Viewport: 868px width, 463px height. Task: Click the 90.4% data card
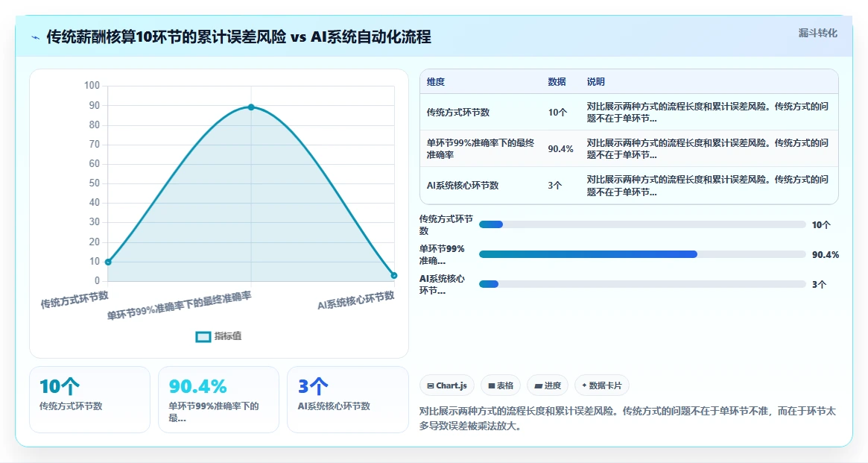(x=218, y=400)
